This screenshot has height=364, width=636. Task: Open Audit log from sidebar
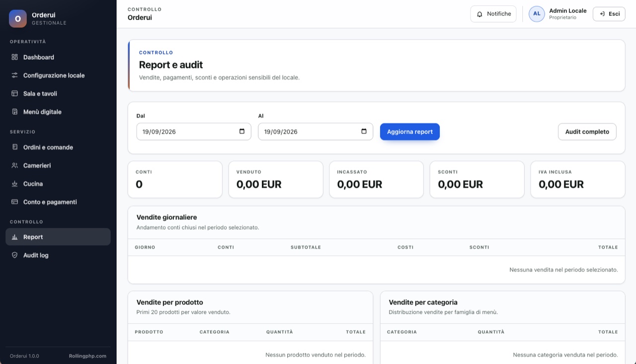(x=58, y=255)
